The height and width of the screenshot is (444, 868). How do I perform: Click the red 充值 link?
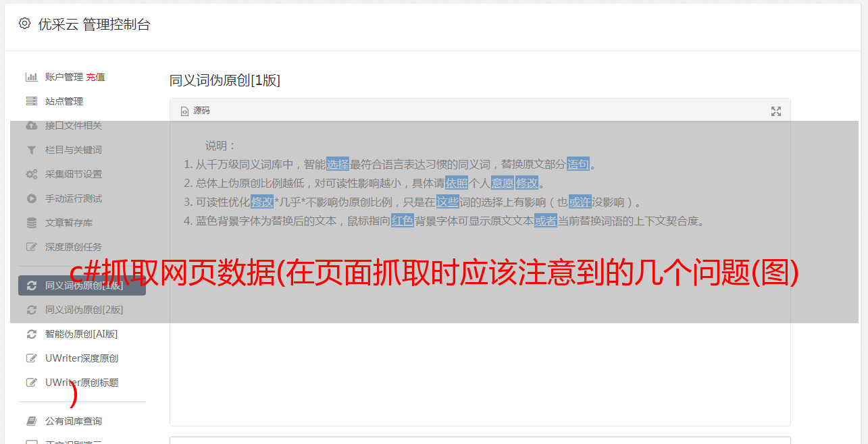click(95, 77)
